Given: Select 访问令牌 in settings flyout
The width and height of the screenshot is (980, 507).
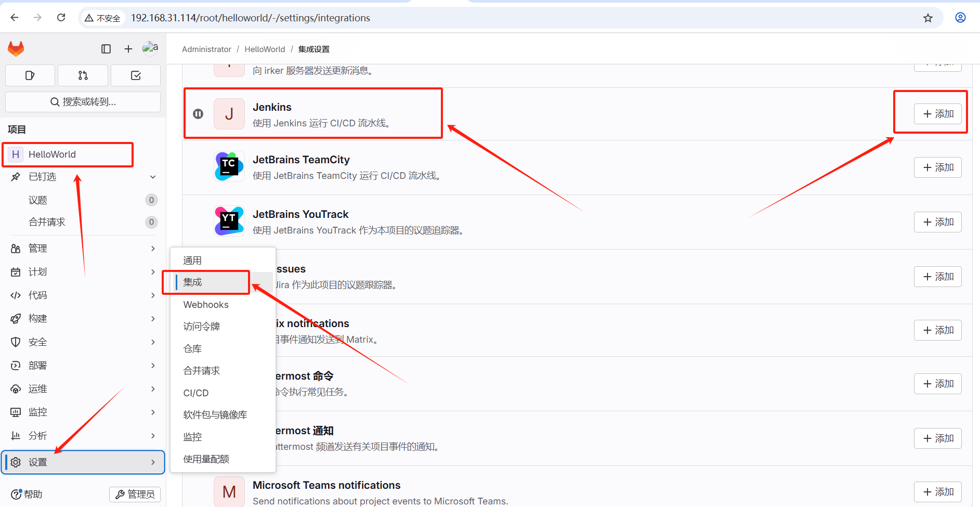Looking at the screenshot, I should coord(223,327).
